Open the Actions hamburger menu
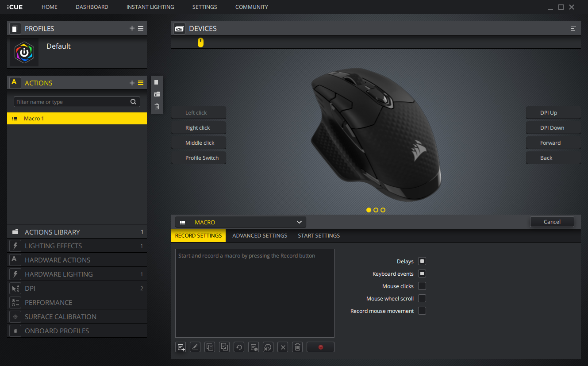The image size is (588, 366). click(141, 83)
